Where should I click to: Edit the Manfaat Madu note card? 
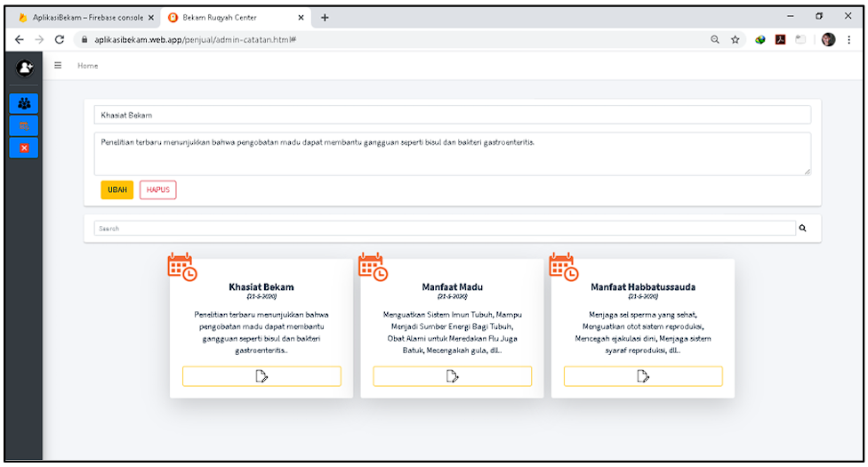pos(452,376)
